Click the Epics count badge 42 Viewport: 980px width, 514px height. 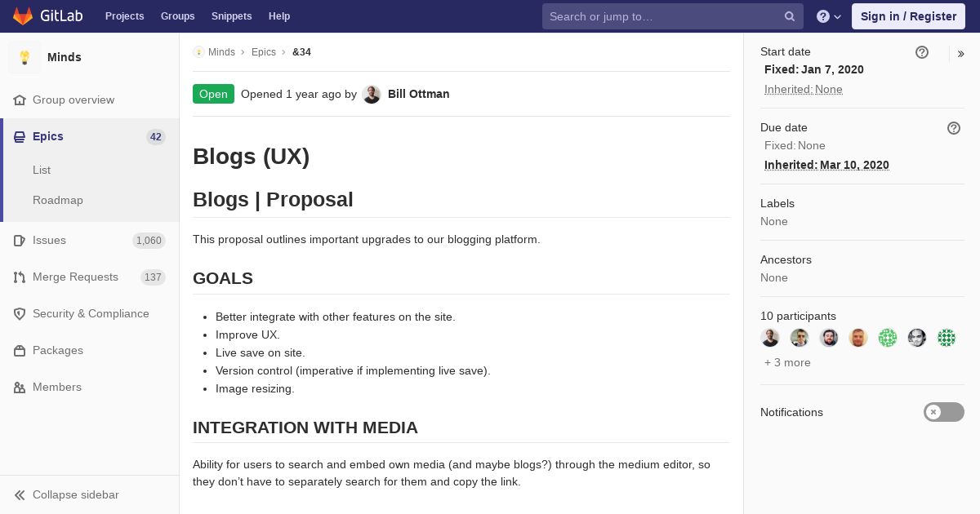click(x=156, y=137)
